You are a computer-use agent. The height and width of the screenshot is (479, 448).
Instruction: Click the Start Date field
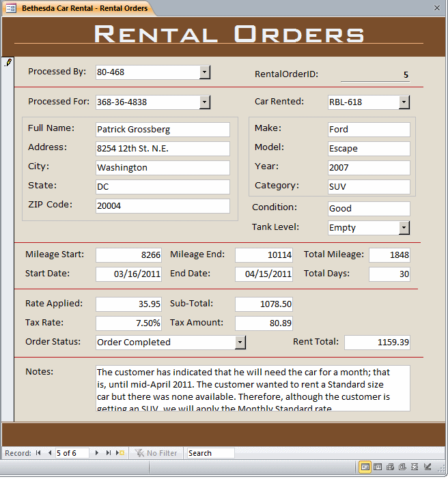(129, 274)
